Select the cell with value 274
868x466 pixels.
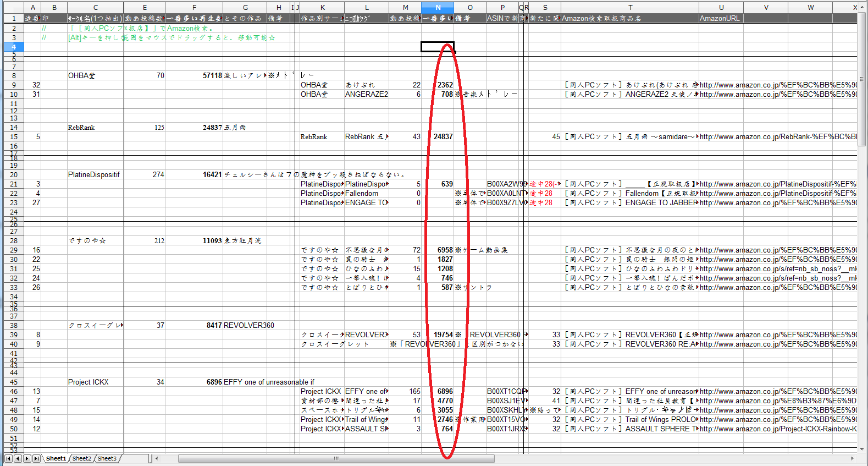pyautogui.click(x=145, y=174)
